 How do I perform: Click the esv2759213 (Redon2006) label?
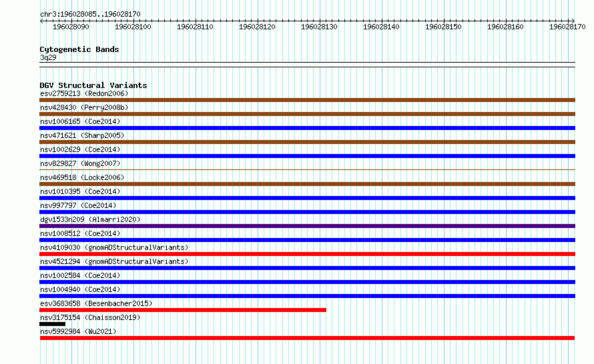(84, 93)
